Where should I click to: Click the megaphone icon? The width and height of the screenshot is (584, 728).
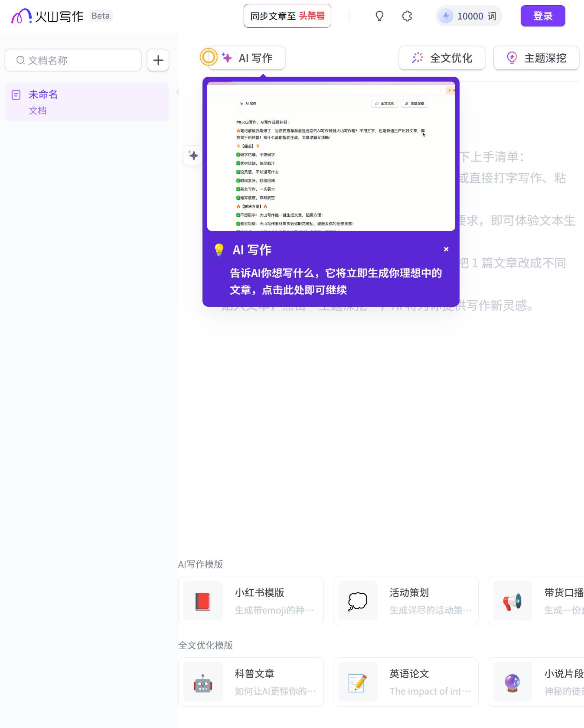click(512, 601)
